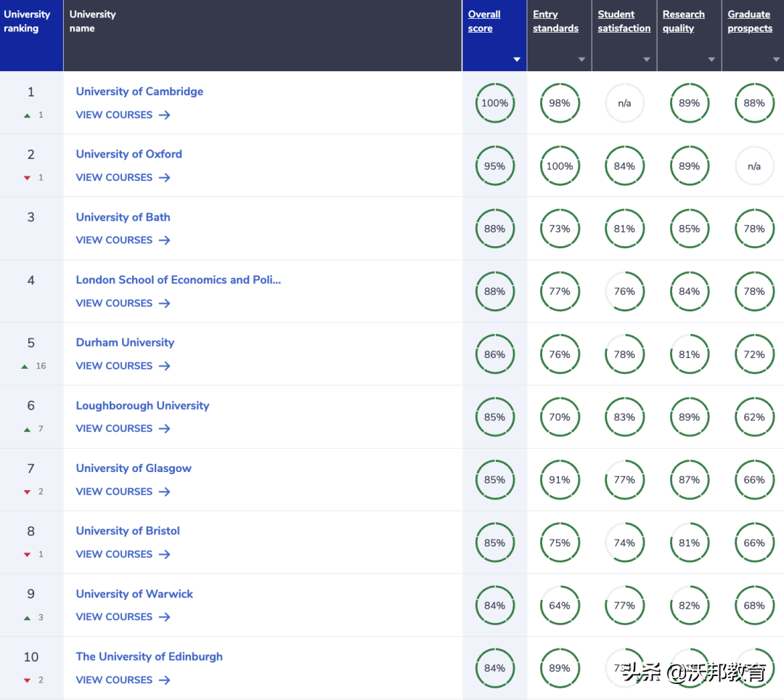Open University of Warwick page

point(134,594)
